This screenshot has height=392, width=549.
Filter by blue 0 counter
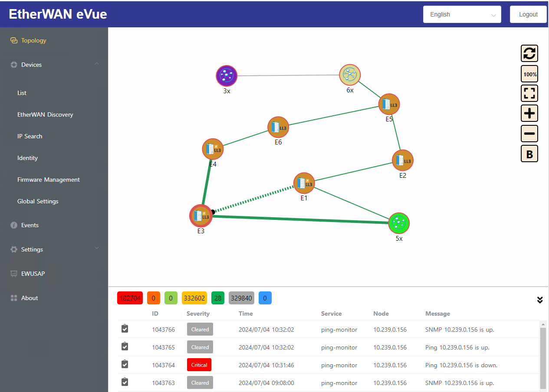click(x=265, y=298)
